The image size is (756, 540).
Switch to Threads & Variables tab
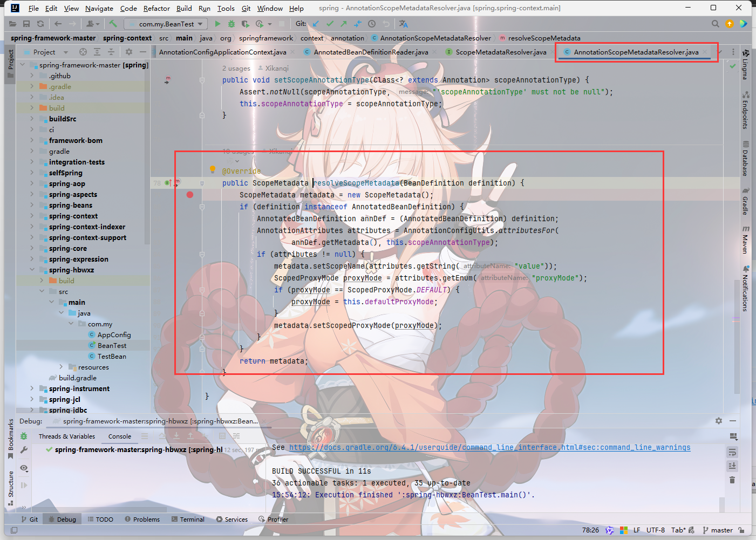point(67,436)
